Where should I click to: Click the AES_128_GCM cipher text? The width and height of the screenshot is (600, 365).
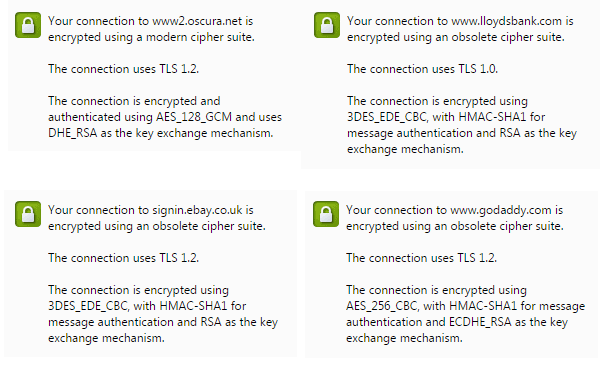click(194, 117)
